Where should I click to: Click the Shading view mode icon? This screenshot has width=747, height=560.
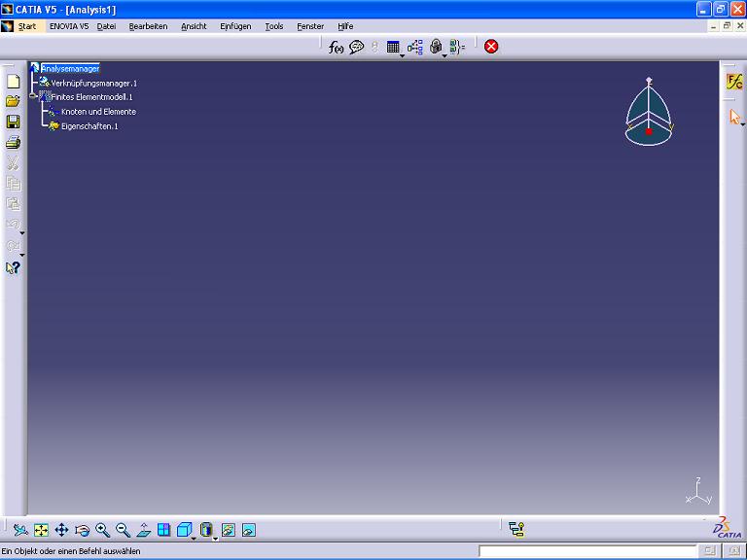[x=206, y=530]
